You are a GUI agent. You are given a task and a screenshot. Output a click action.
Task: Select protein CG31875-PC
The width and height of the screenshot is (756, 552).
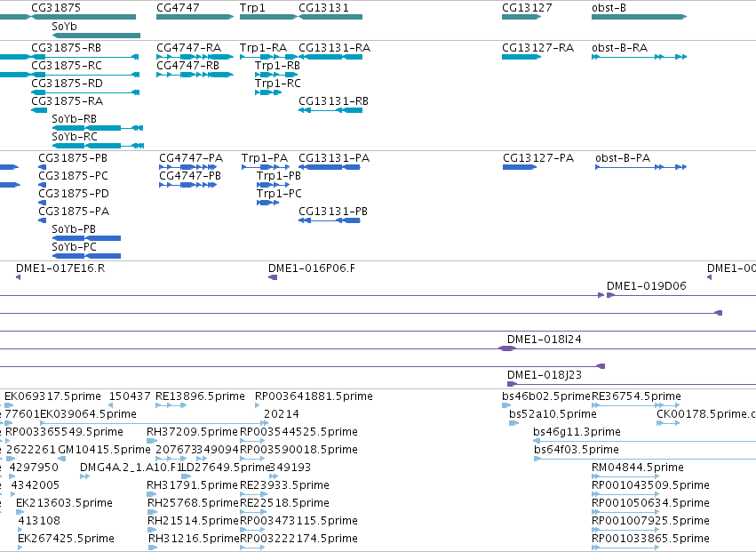point(43,185)
